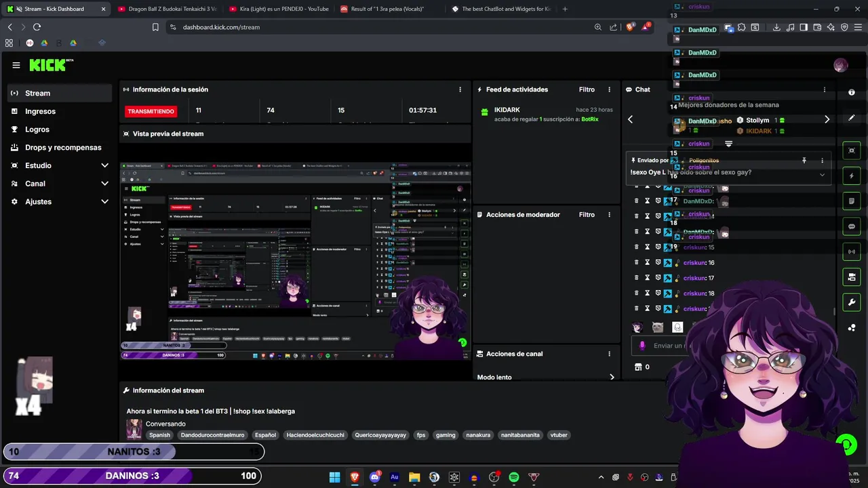The height and width of the screenshot is (488, 868).
Task: Click the DANINOS :3 goal progress bar
Action: click(x=134, y=476)
